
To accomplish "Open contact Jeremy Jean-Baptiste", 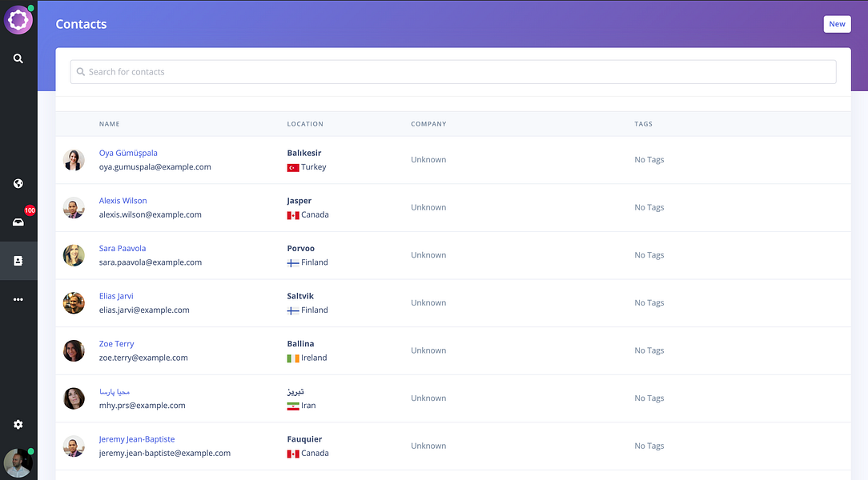I will (137, 439).
